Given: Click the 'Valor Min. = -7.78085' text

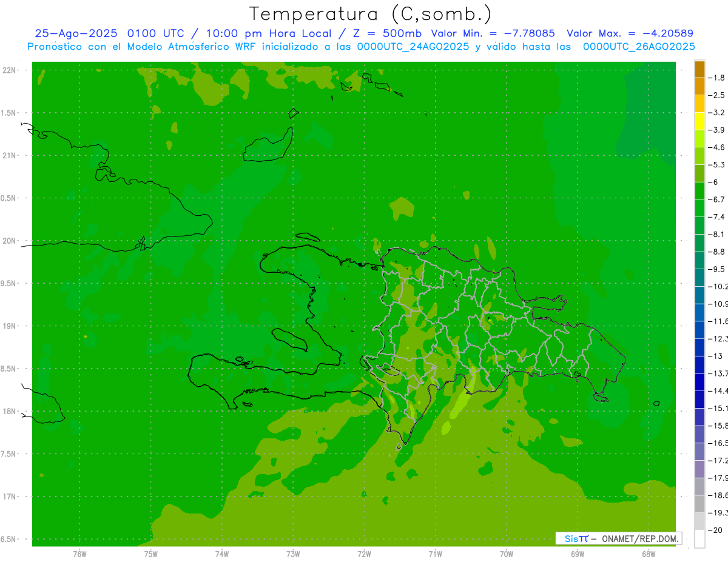Looking at the screenshot, I should click(x=494, y=33).
